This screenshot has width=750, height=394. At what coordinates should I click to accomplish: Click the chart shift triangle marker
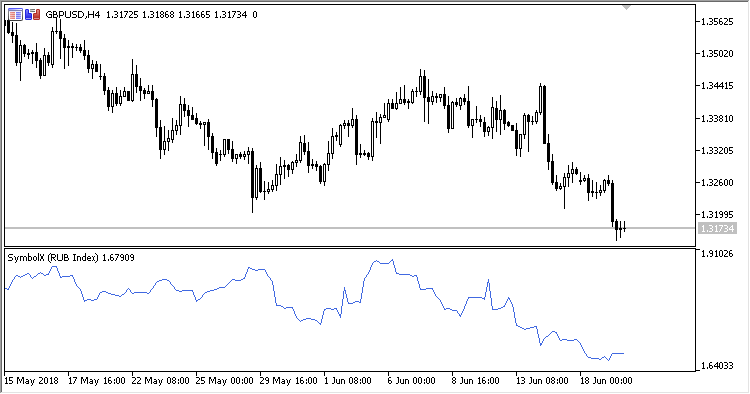(x=626, y=8)
